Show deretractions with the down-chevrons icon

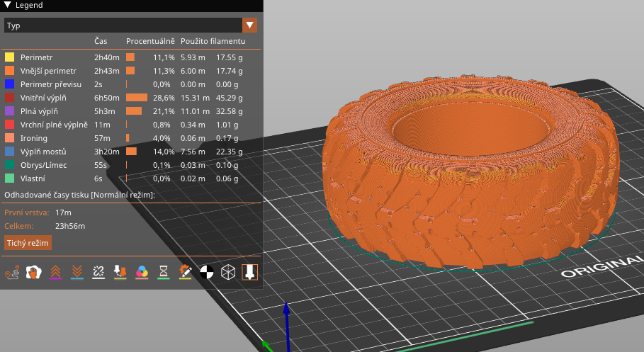(77, 272)
